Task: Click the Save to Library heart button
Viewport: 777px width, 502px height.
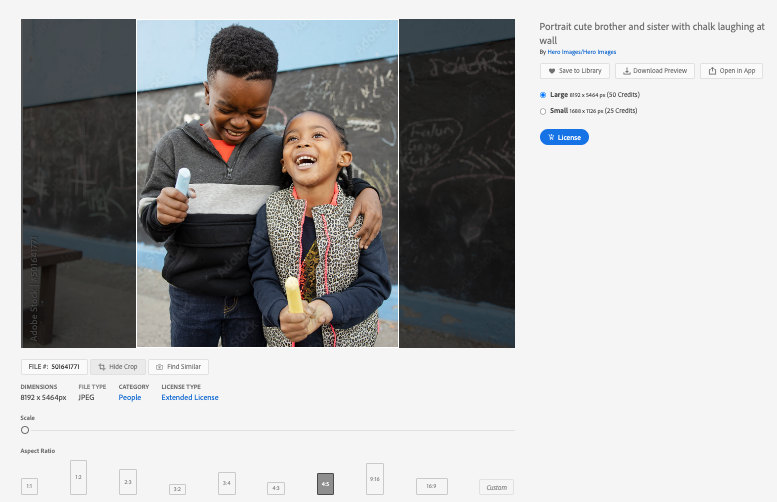Action: [x=574, y=71]
